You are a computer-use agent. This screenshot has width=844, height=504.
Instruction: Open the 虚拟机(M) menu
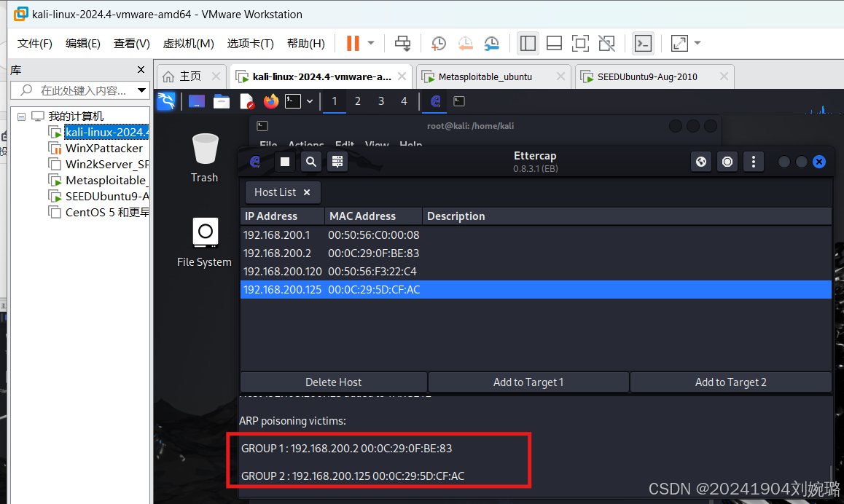(x=188, y=44)
